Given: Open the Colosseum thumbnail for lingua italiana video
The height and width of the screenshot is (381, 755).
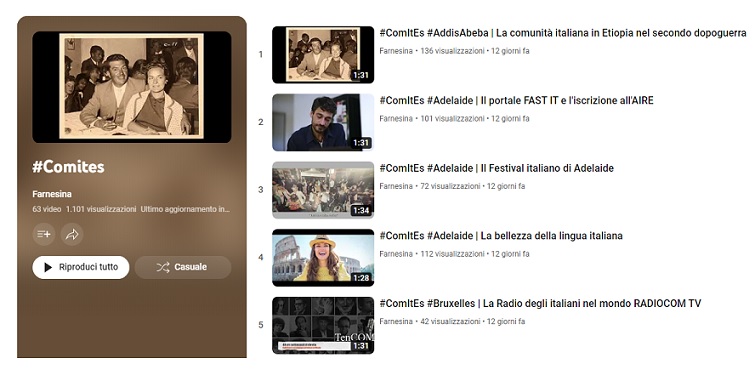Looking at the screenshot, I should [323, 258].
